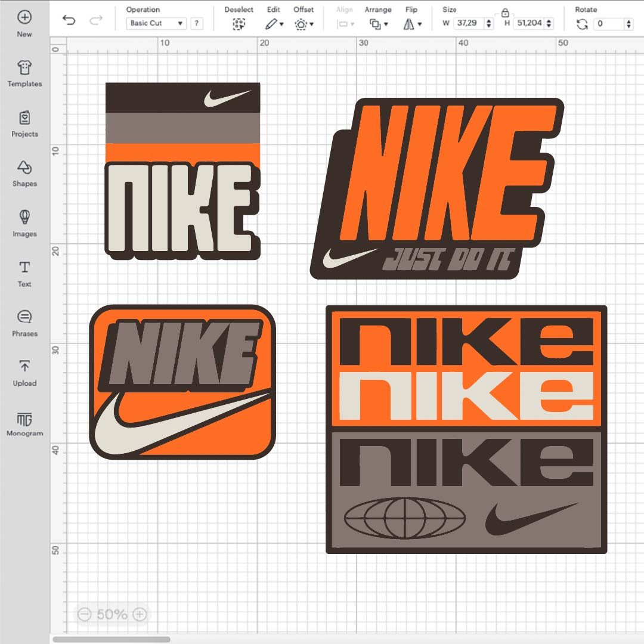Expand the Edit dropdown arrow

pos(281,24)
